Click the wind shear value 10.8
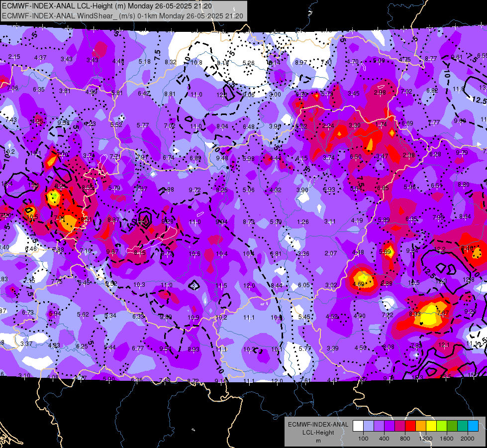487x448 pixels. coord(196,63)
